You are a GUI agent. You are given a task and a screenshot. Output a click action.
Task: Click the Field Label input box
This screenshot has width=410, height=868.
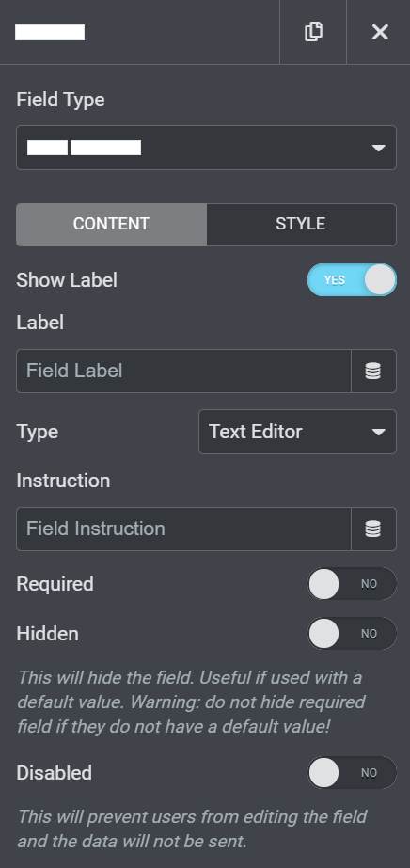pyautogui.click(x=183, y=371)
